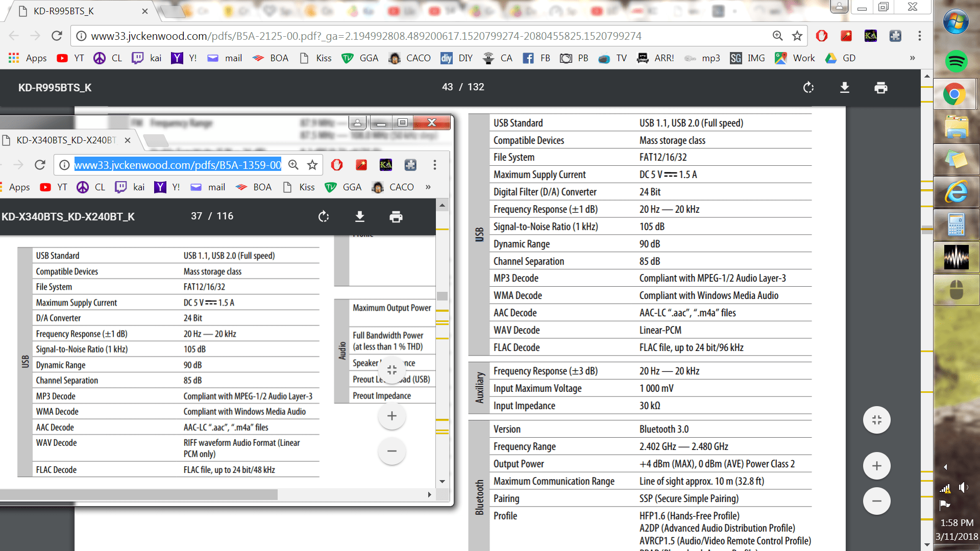Image resolution: width=980 pixels, height=551 pixels.
Task: Open the mail bookmark in back window
Action: tap(225, 58)
